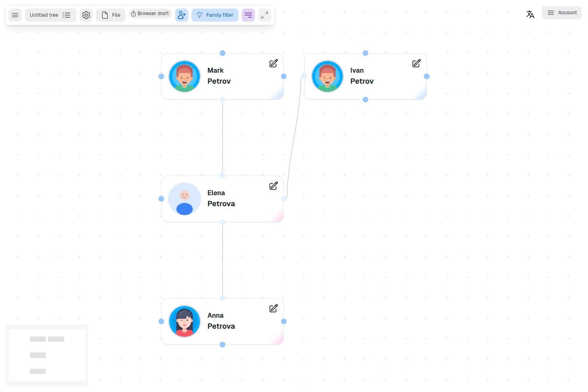
Task: Click Mark Petrov's avatar
Action: pos(185,76)
